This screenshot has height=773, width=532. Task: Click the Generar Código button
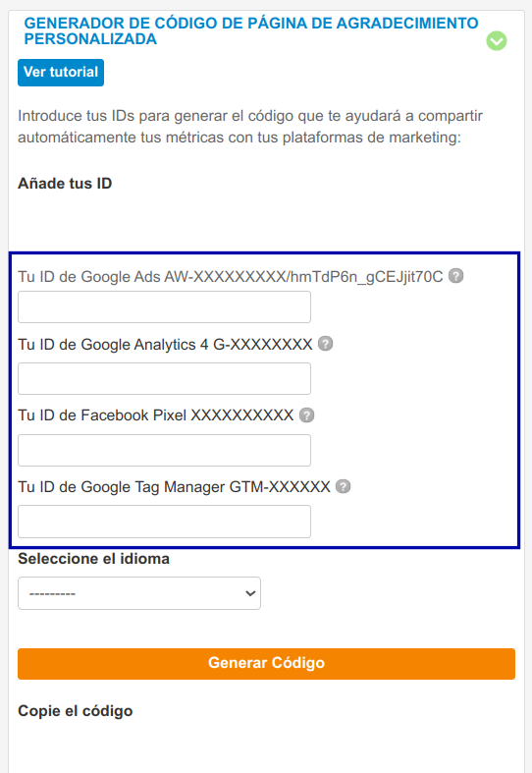267,664
